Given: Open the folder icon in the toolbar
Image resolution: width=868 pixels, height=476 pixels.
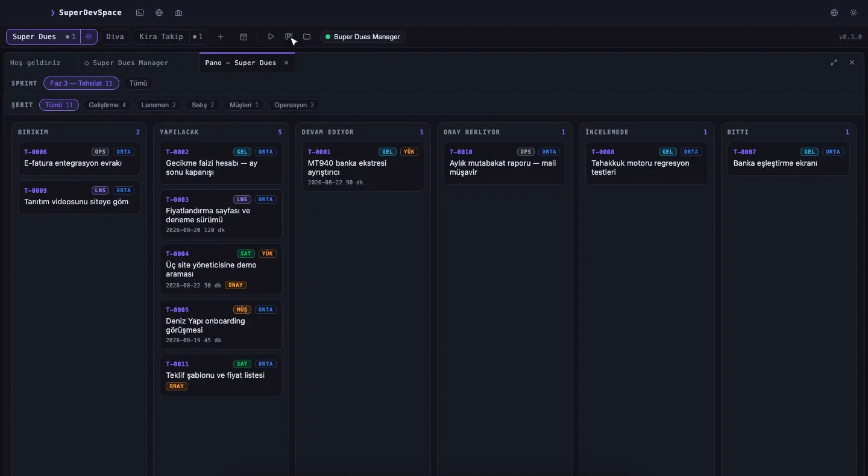Looking at the screenshot, I should click(x=307, y=37).
